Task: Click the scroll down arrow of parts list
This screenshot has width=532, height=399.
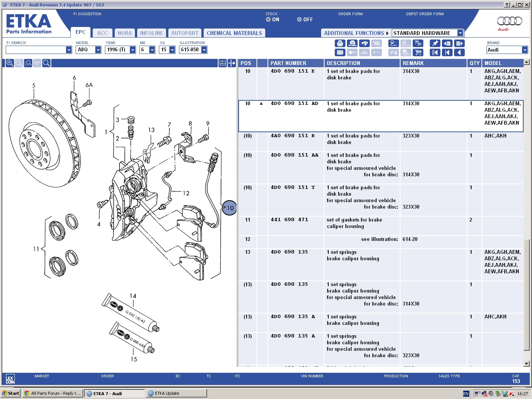Action: 526,364
